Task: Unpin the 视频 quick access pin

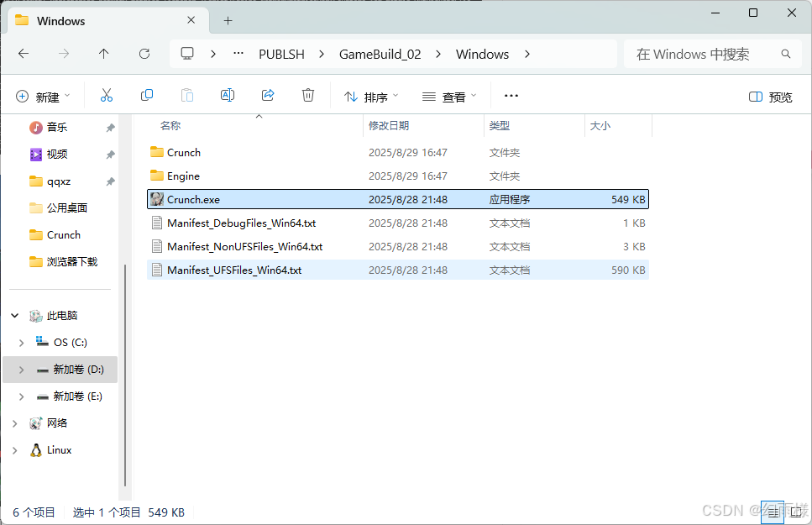Action: [110, 155]
